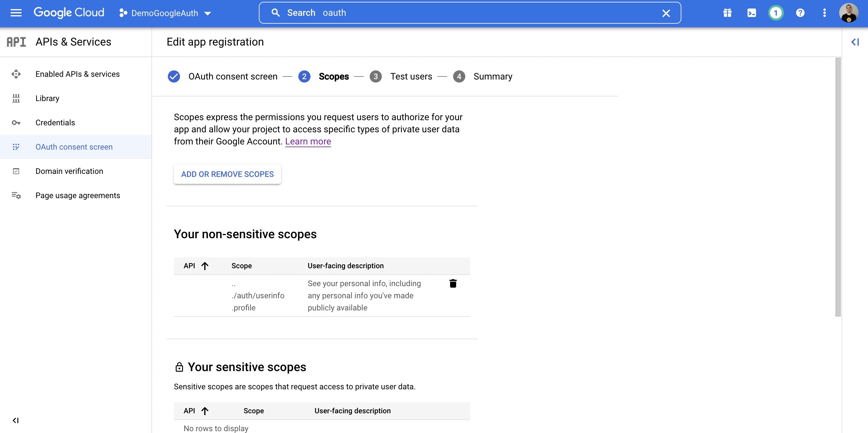Switch to the Summary step
Image resolution: width=868 pixels, height=433 pixels.
493,76
